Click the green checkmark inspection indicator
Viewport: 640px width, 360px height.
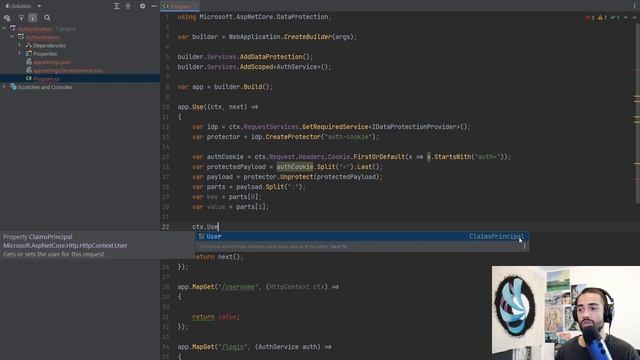point(615,18)
